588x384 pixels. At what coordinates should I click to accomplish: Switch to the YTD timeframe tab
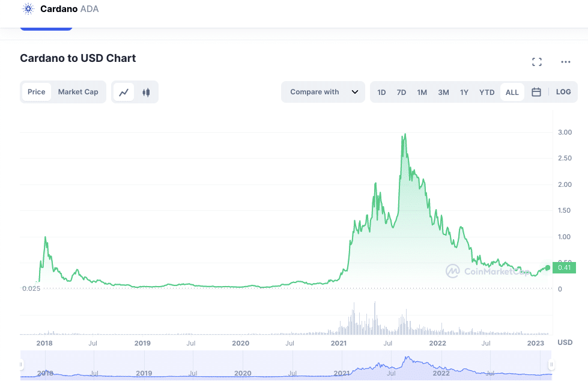[x=486, y=92]
